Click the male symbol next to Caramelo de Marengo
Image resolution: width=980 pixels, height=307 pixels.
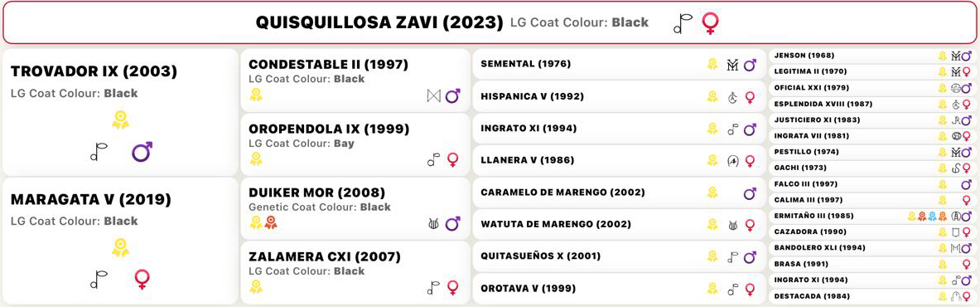point(750,193)
